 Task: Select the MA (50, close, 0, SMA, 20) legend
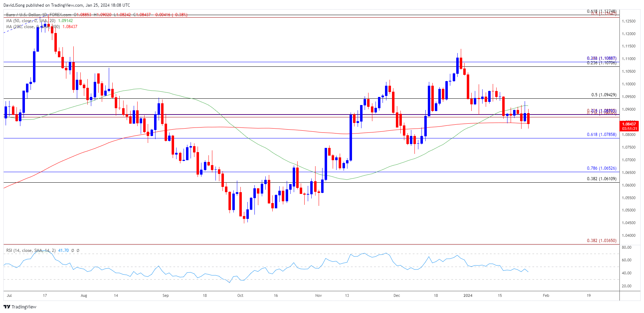[31, 21]
